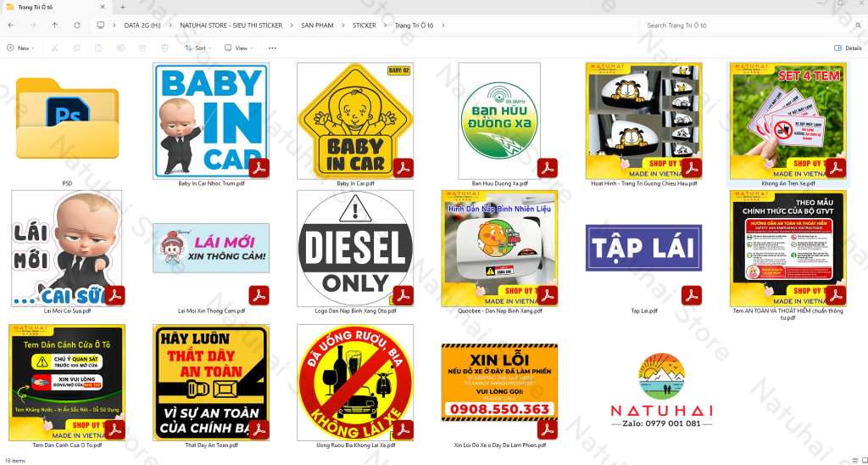This screenshot has width=868, height=465.
Task: Select Hoat Hinh Trang Tri Guong Chieu Hau thumbnail
Action: [x=644, y=120]
